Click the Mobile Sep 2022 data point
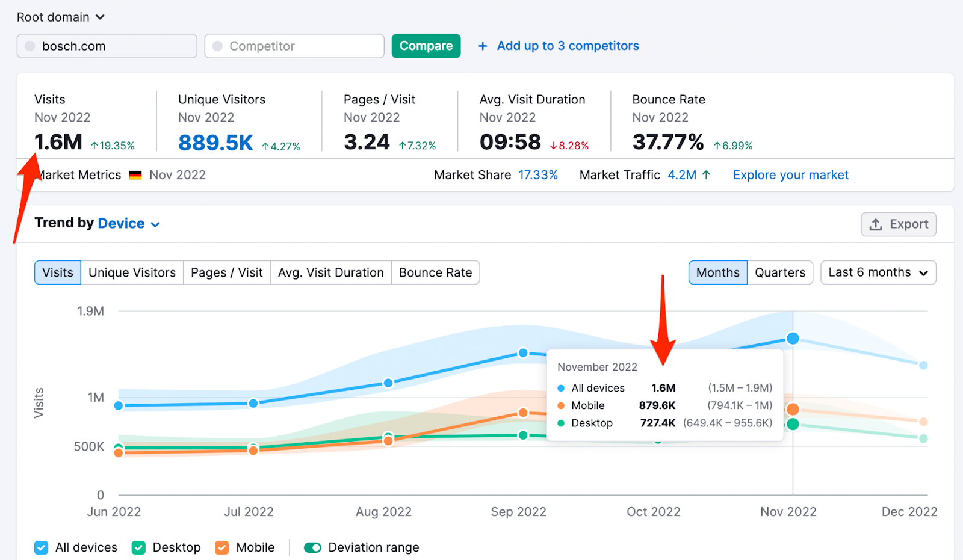The image size is (963, 560). tap(523, 413)
